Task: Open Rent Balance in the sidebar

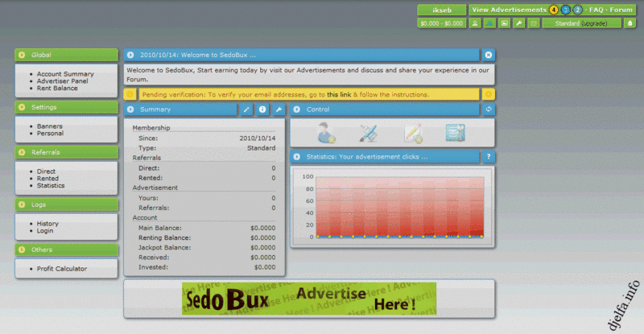Action: 57,88
